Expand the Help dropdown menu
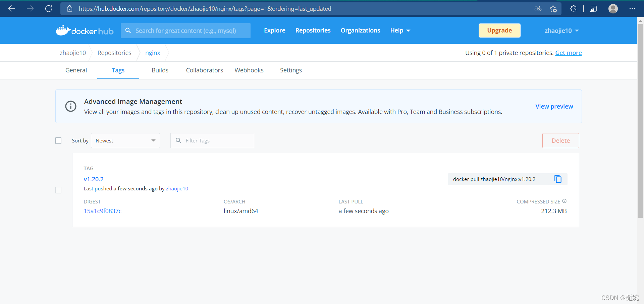Image resolution: width=644 pixels, height=304 pixels. (400, 31)
